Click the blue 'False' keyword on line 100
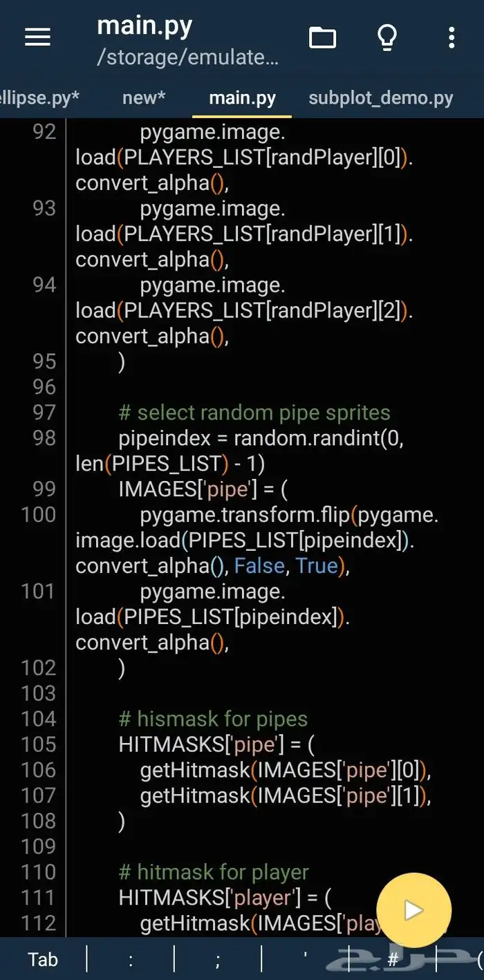 (259, 566)
